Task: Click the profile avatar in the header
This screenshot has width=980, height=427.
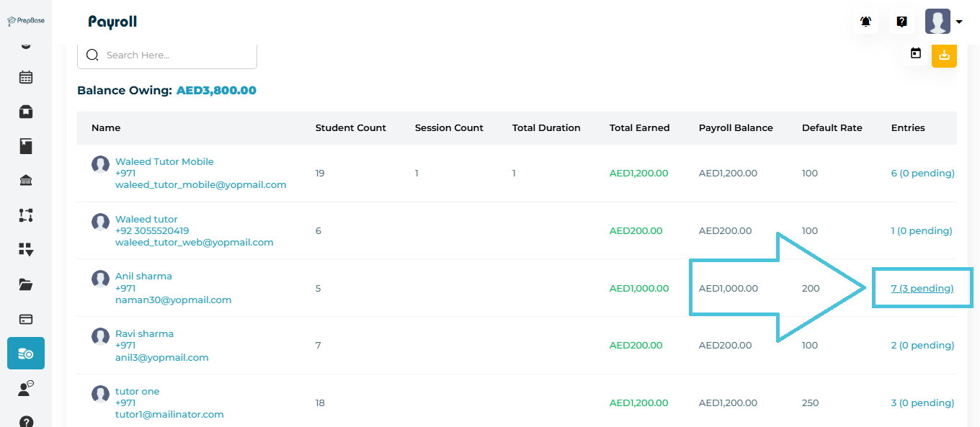Action: pos(937,22)
